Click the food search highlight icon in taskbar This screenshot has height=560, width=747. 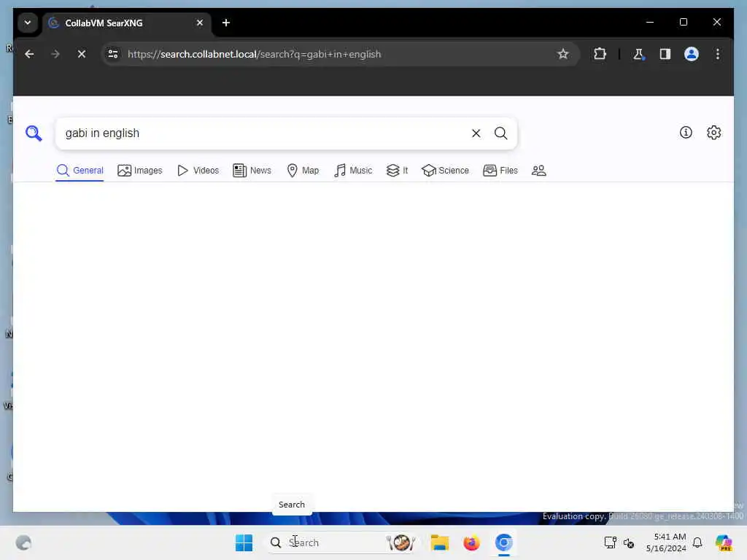(400, 542)
